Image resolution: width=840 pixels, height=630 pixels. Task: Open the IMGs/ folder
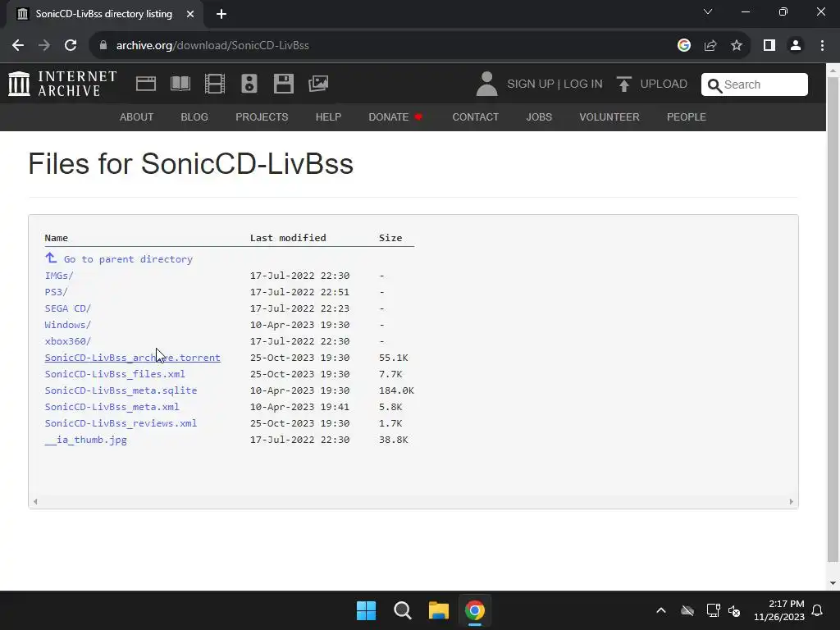[x=59, y=276]
